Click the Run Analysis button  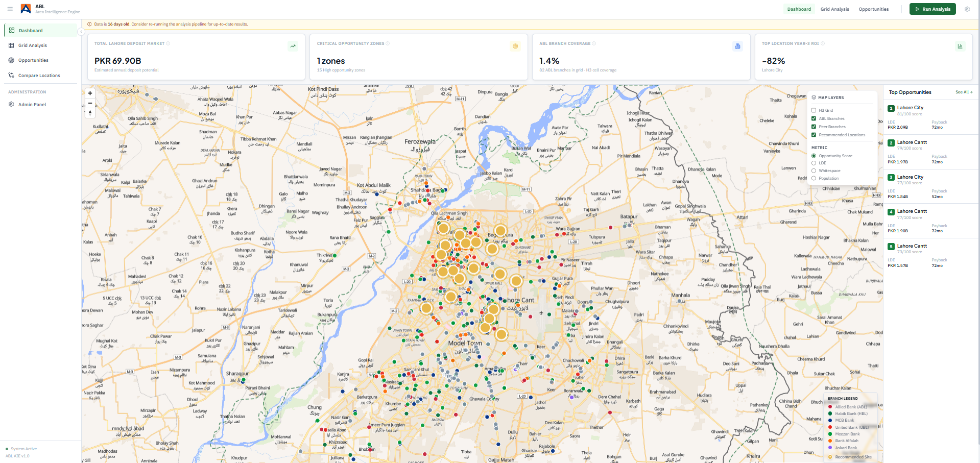[x=933, y=9]
